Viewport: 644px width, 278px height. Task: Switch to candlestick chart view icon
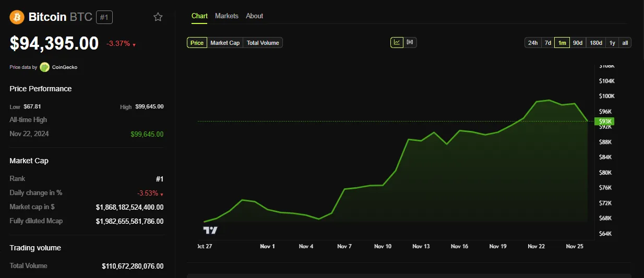click(410, 42)
